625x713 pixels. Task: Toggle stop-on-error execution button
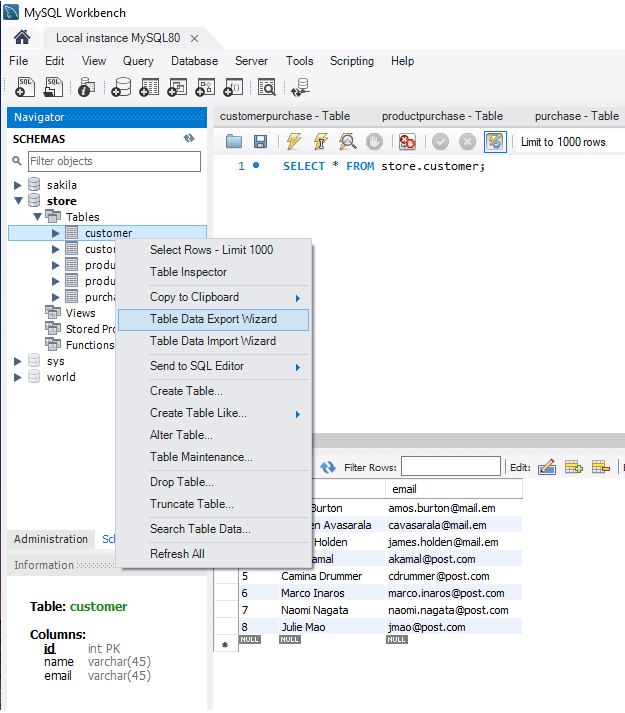407,142
